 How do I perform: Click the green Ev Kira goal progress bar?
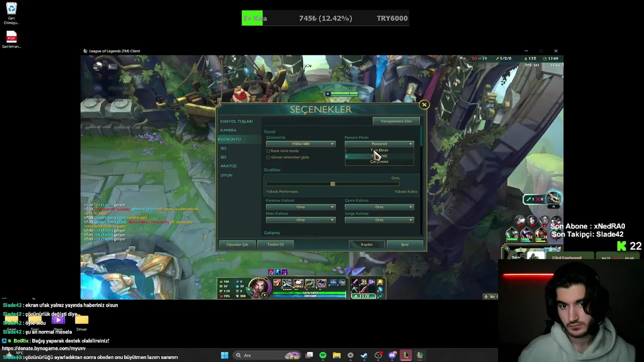[252, 18]
